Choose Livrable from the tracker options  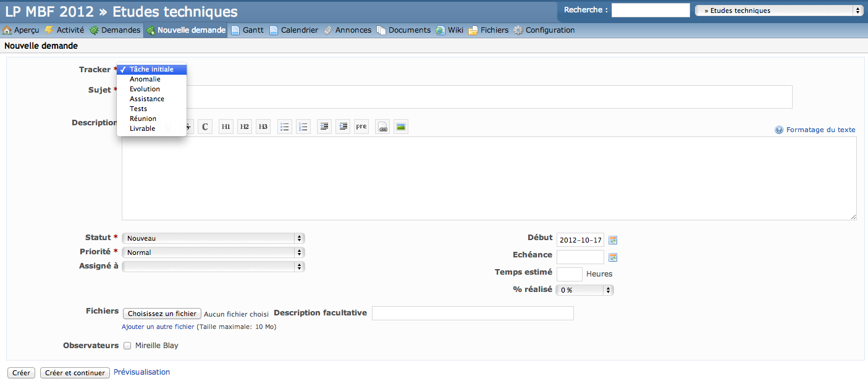click(143, 128)
